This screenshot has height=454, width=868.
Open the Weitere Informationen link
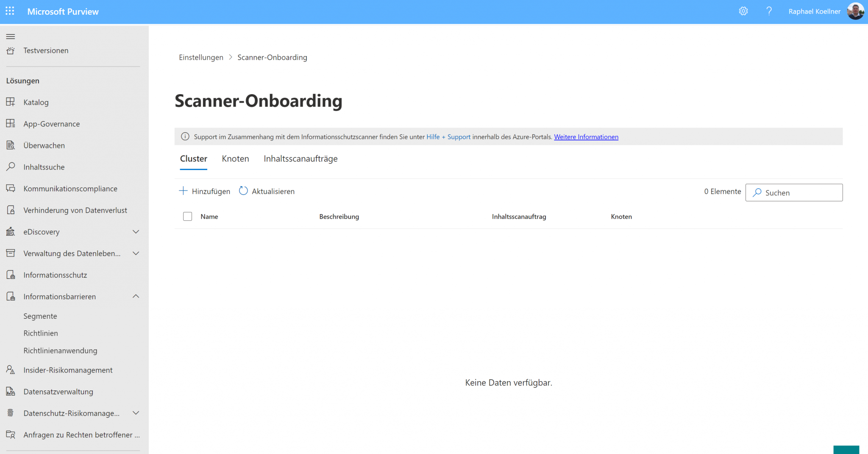pyautogui.click(x=586, y=136)
